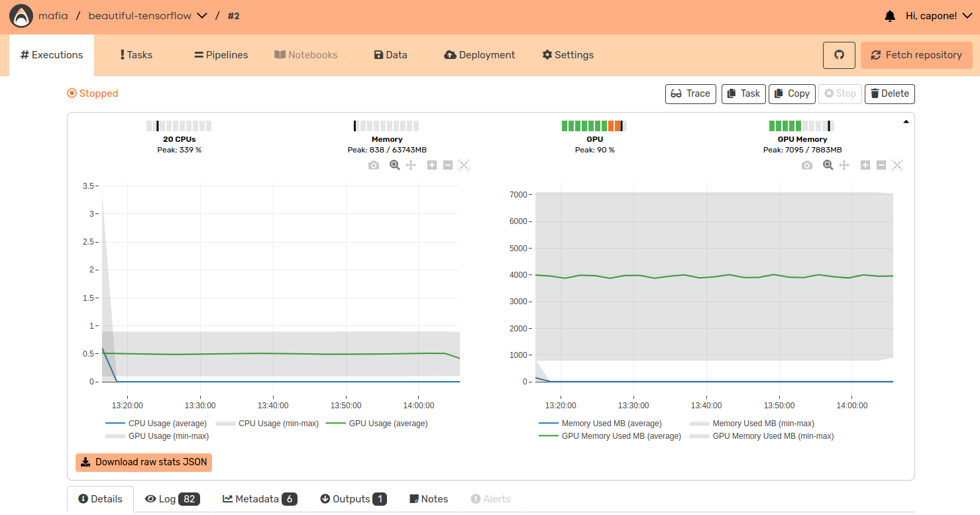Click the mafia organization link
Screen dimensions: 980x515
click(53, 16)
